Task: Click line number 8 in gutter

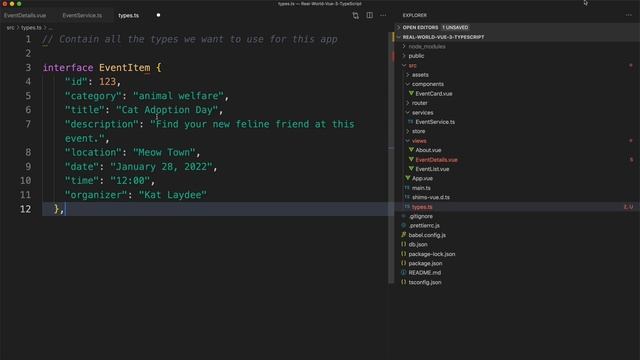Action: [28, 152]
